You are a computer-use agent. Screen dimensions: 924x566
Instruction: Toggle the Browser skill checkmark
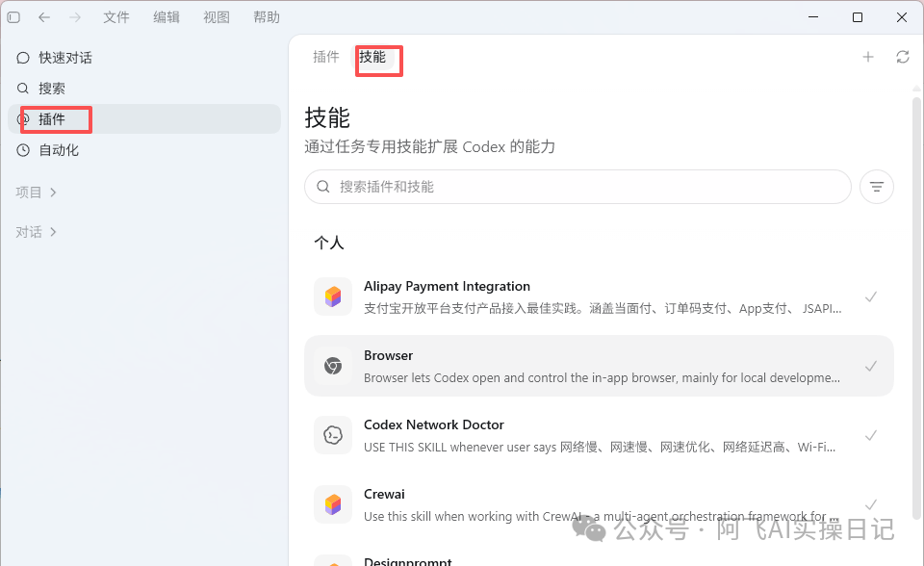tap(871, 366)
